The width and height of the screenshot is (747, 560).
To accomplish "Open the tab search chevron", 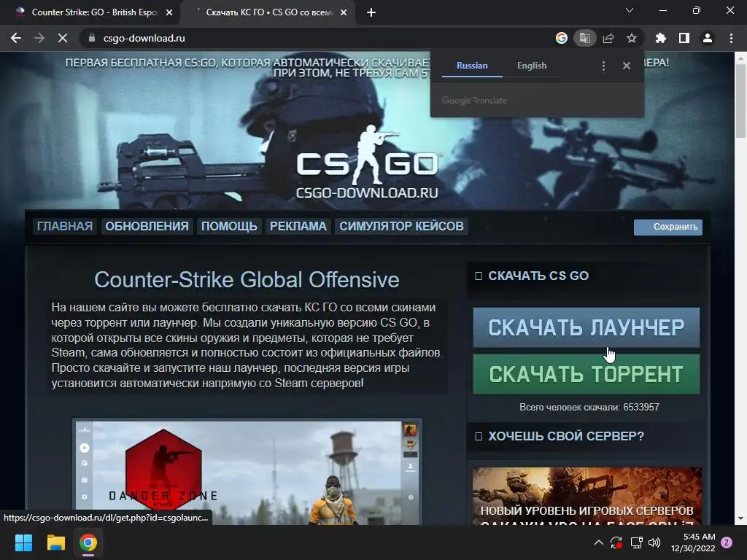I will point(630,10).
